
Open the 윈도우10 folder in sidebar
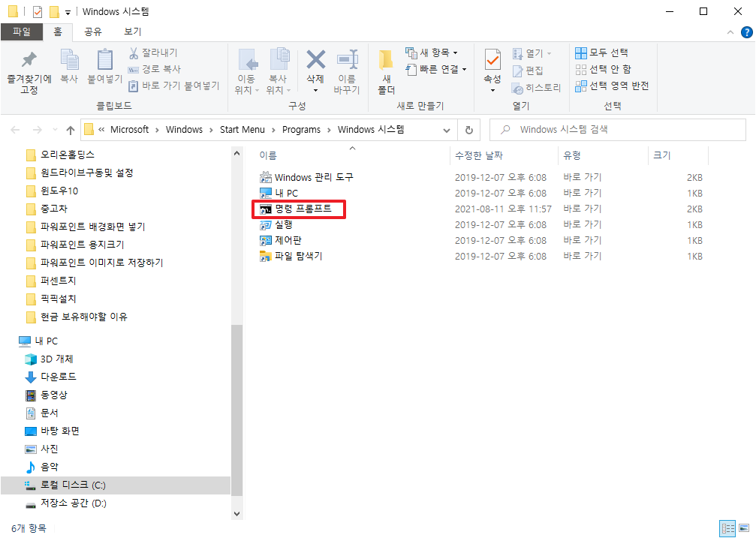click(x=52, y=191)
